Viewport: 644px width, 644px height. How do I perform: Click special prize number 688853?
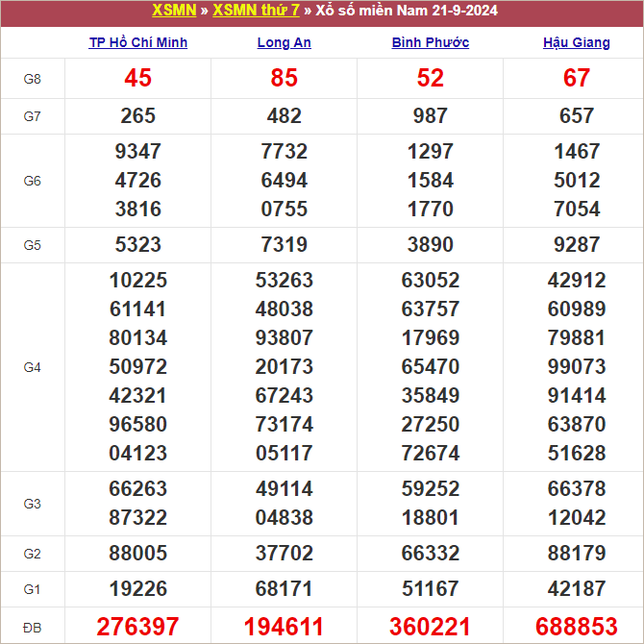pyautogui.click(x=577, y=627)
